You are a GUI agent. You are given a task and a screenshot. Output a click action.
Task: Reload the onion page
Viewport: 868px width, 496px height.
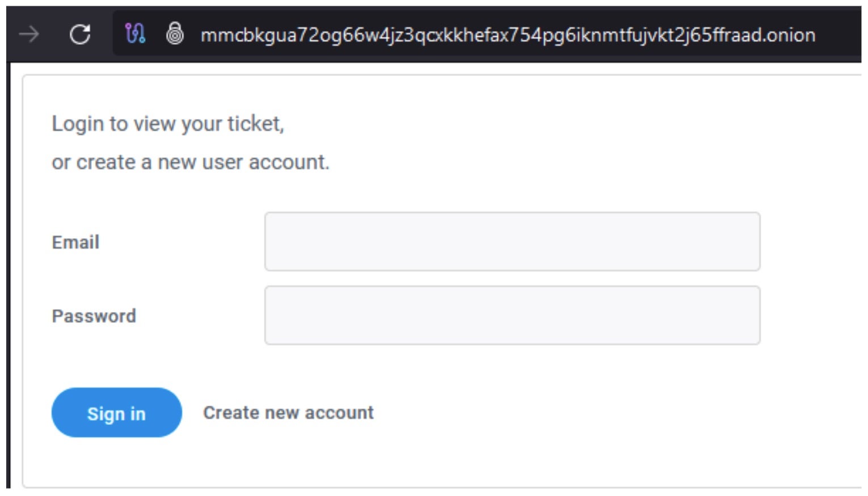pyautogui.click(x=80, y=35)
